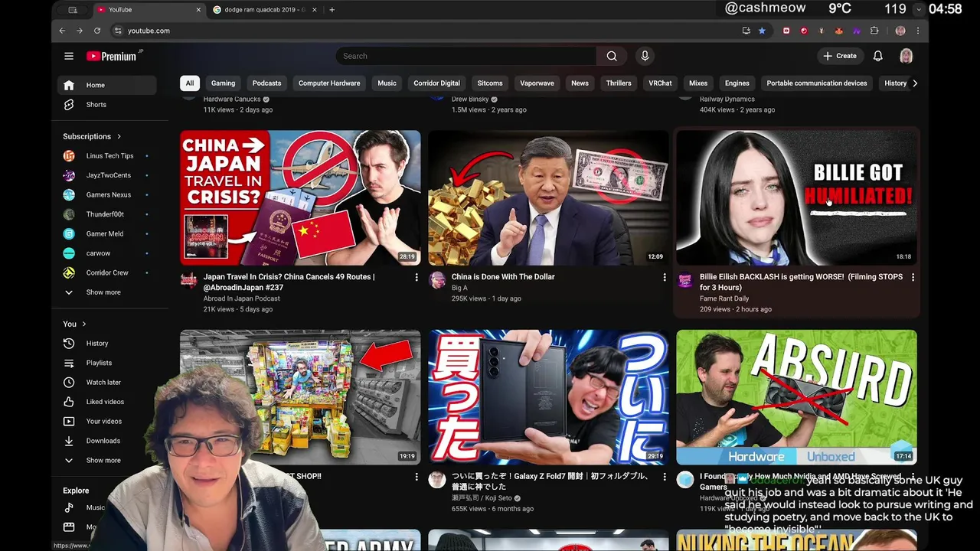Expand Show more under Subscriptions

pyautogui.click(x=106, y=292)
